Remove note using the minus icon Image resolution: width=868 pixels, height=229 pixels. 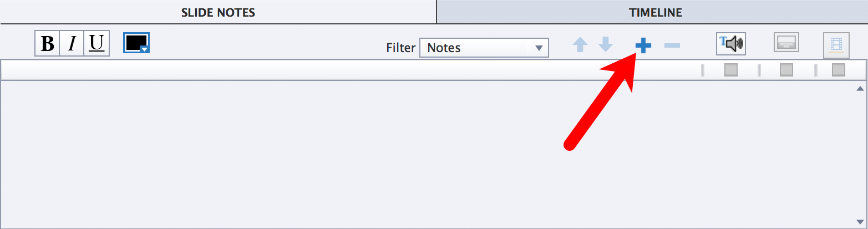click(672, 45)
